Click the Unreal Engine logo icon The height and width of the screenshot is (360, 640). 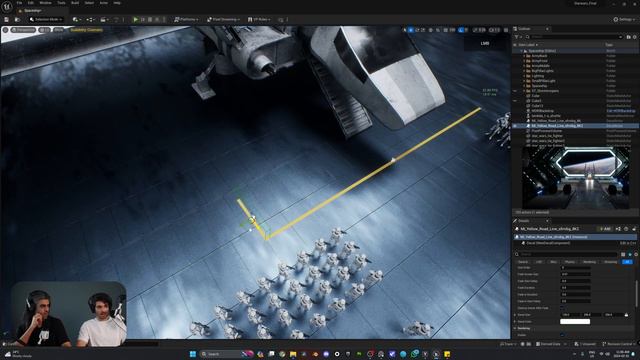[x=7, y=6]
